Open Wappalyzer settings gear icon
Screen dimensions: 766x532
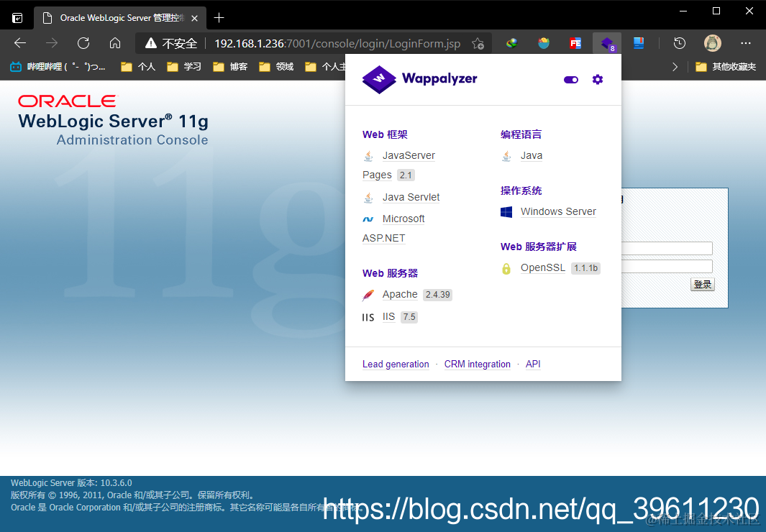[598, 80]
